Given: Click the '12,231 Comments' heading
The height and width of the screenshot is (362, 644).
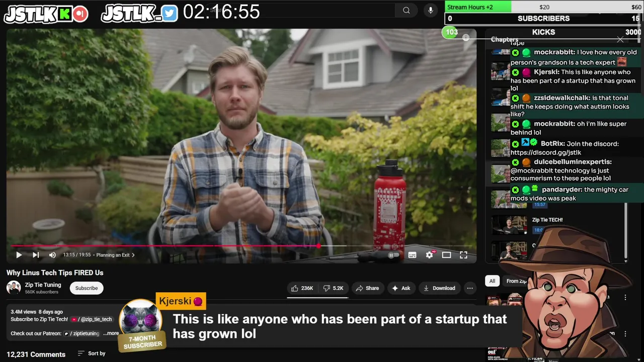Looking at the screenshot, I should [36, 354].
